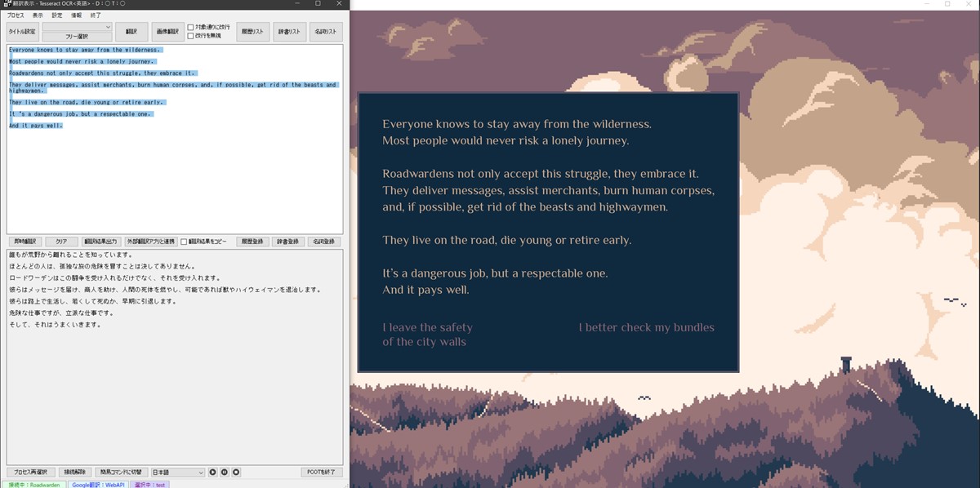Click the 履歴登録 button
The height and width of the screenshot is (488, 980).
coord(252,242)
